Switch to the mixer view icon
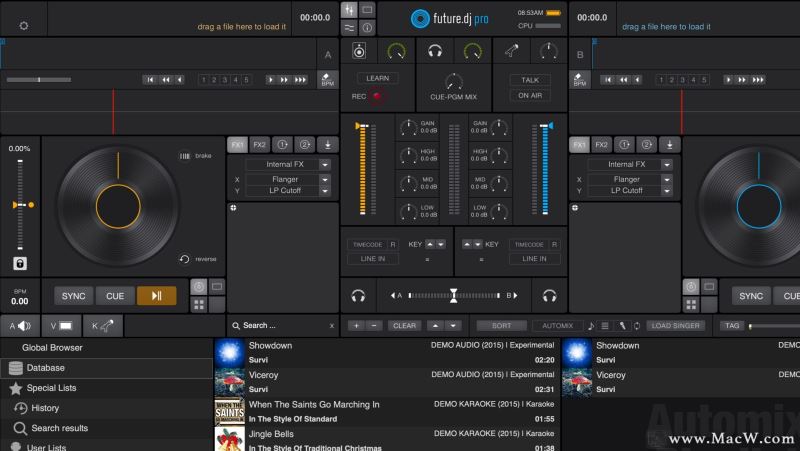800x451 pixels. coord(349,10)
